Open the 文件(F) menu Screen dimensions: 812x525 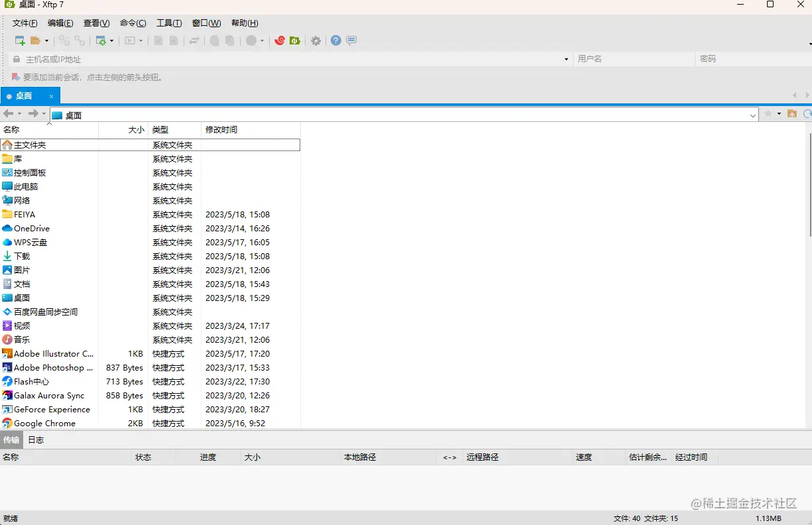click(25, 23)
